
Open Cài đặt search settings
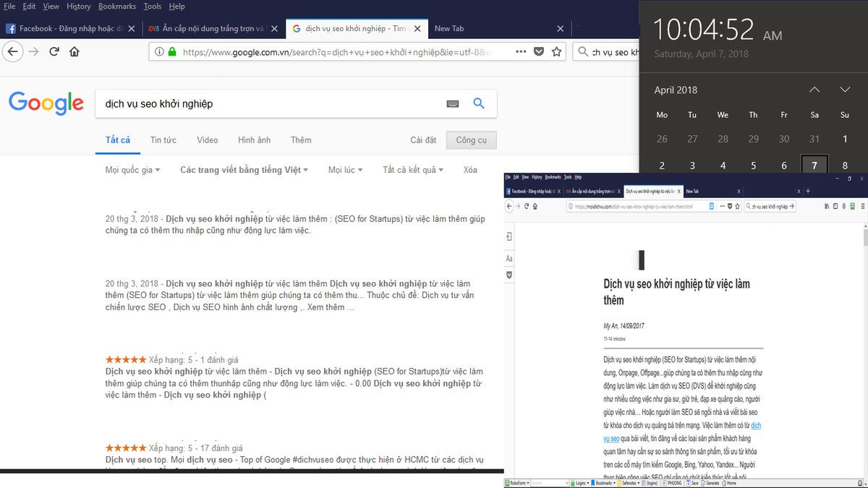pyautogui.click(x=423, y=140)
